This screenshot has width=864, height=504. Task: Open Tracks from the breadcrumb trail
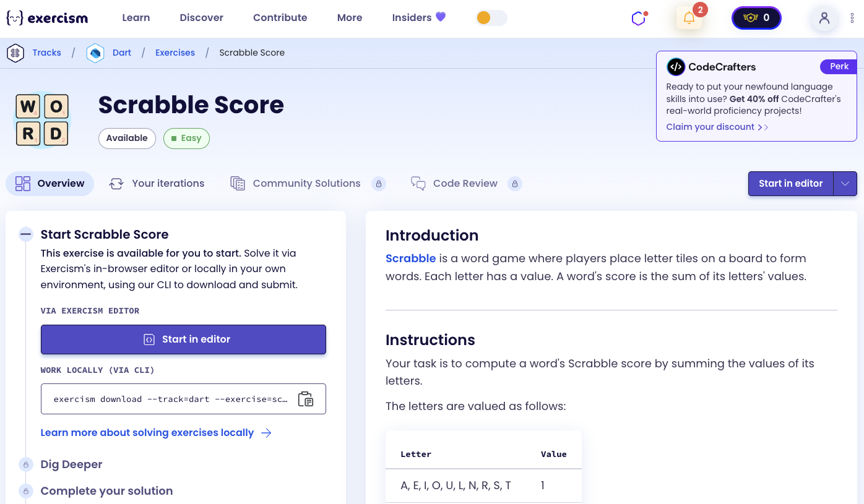(46, 53)
